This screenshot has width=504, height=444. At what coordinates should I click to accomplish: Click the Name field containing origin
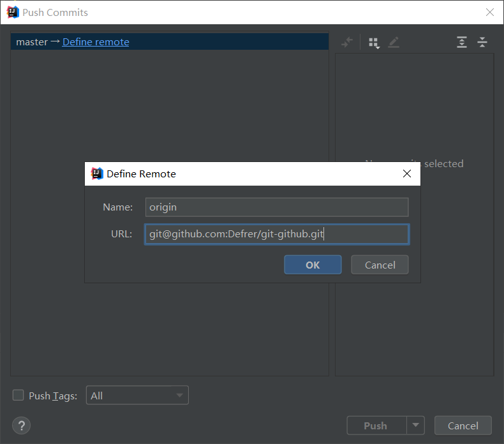coord(276,207)
